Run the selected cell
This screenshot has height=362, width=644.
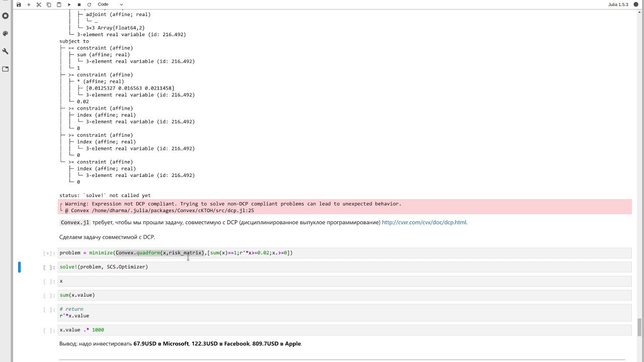point(69,5)
